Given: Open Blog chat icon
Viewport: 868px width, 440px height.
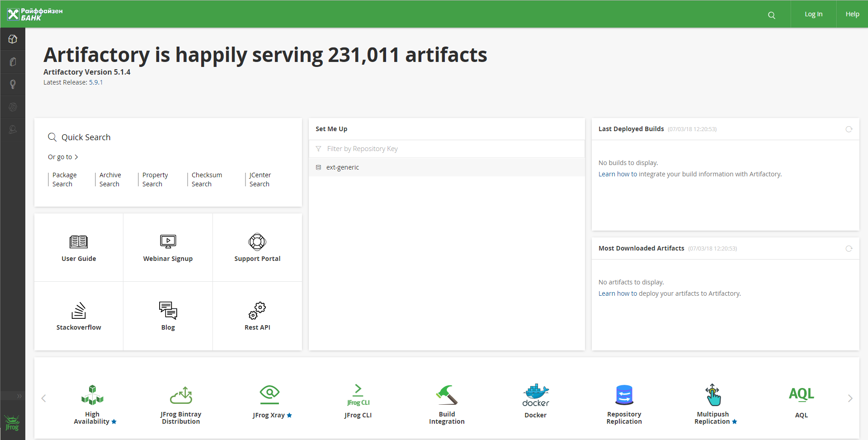Looking at the screenshot, I should point(168,311).
